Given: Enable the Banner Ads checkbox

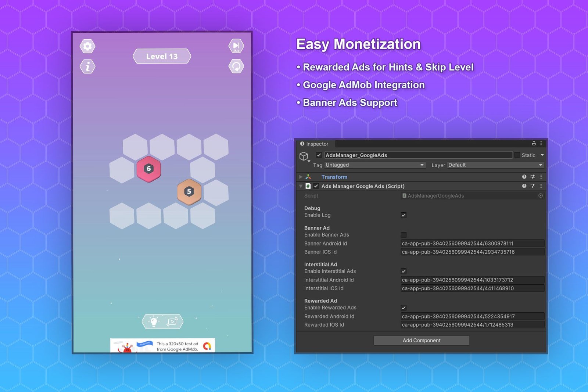Looking at the screenshot, I should coord(404,234).
